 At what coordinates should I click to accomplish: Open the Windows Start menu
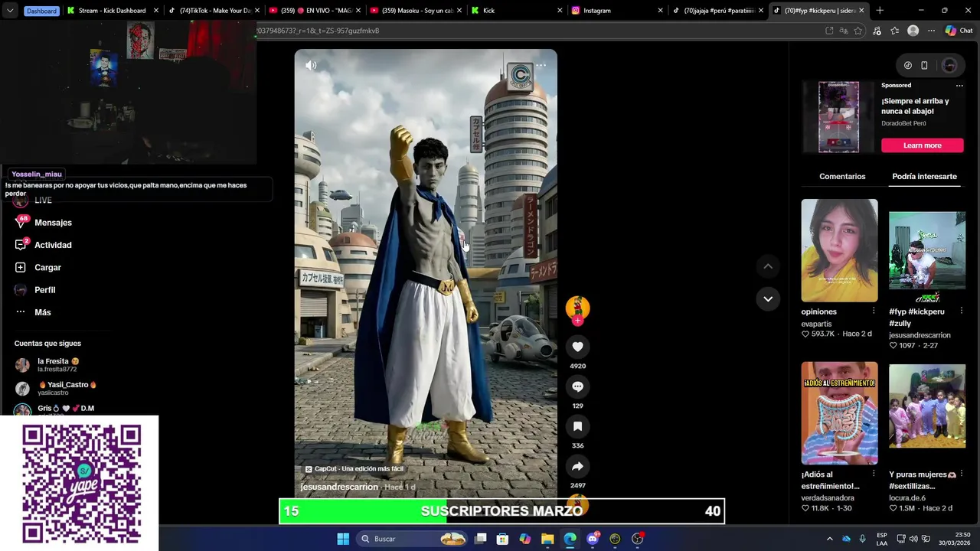[x=343, y=539]
